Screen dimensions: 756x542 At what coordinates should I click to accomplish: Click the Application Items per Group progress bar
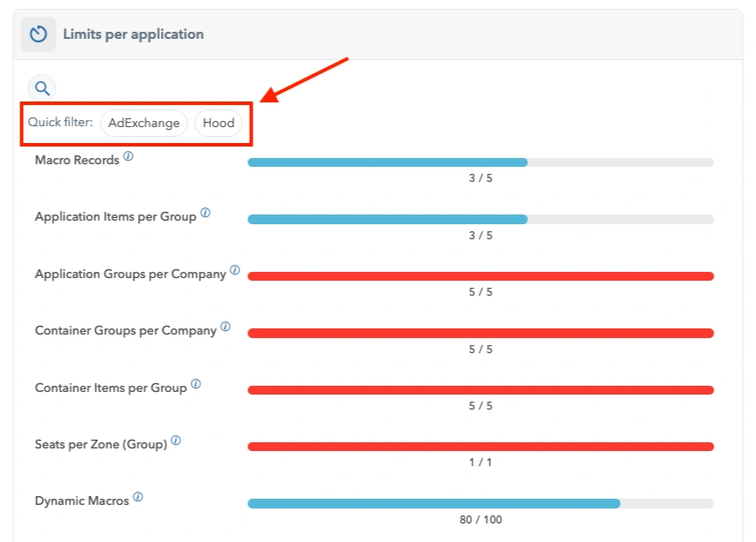[480, 219]
